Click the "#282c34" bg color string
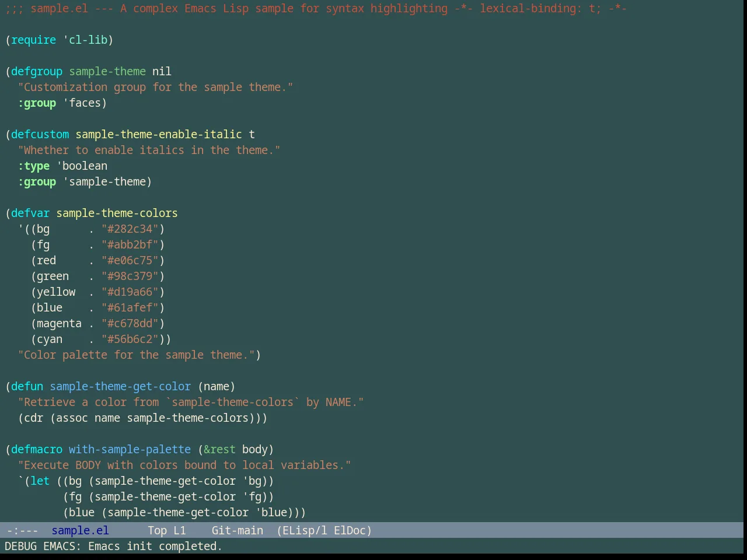Screen dimensions: 747x560 130,229
